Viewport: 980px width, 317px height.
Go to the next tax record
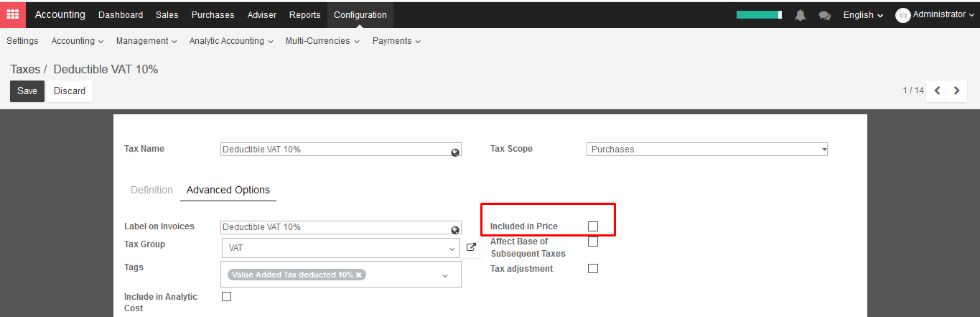tap(956, 91)
